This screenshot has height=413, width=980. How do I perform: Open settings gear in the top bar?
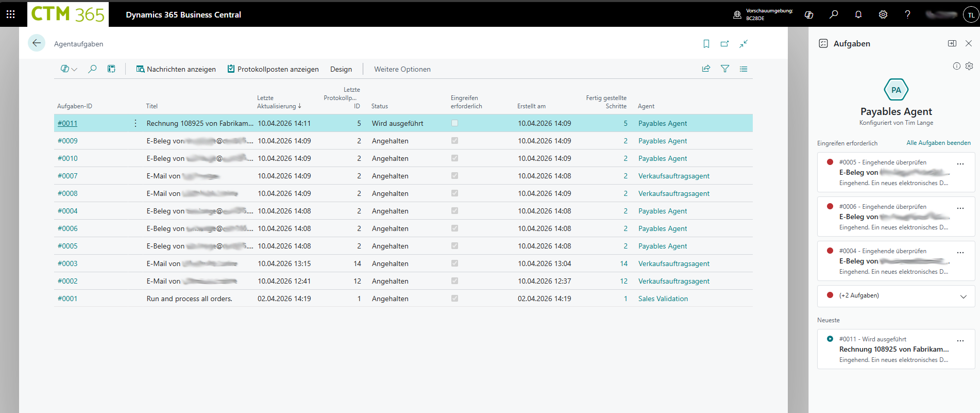tap(883, 14)
